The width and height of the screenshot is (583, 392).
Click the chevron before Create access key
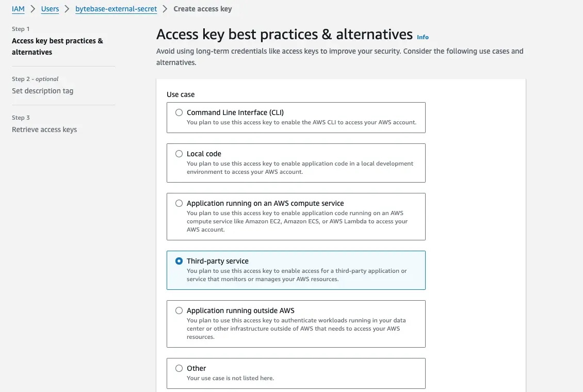pos(165,9)
